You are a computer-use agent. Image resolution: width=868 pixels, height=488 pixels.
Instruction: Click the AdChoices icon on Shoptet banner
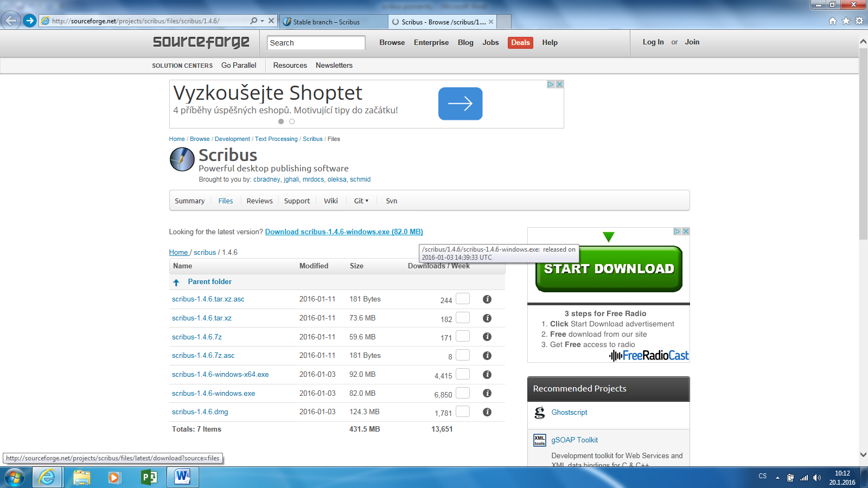coord(551,85)
